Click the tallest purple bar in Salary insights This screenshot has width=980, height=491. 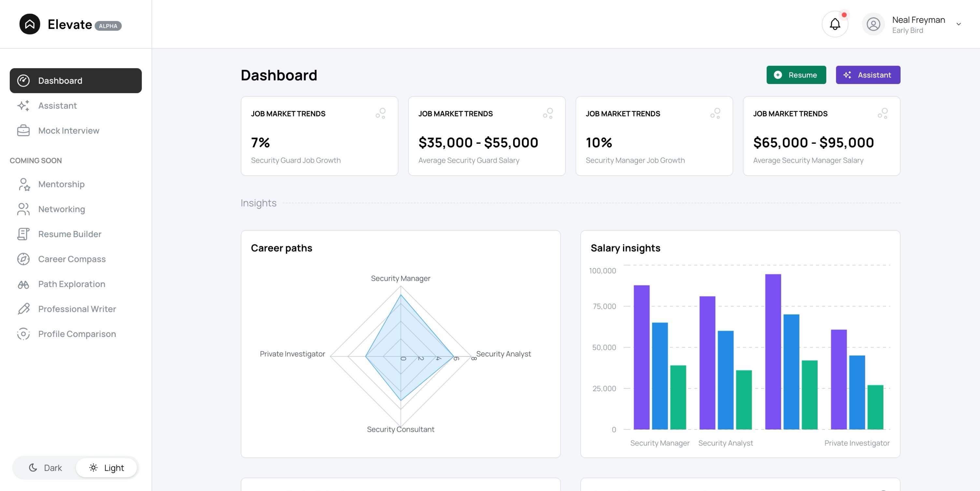(x=773, y=352)
